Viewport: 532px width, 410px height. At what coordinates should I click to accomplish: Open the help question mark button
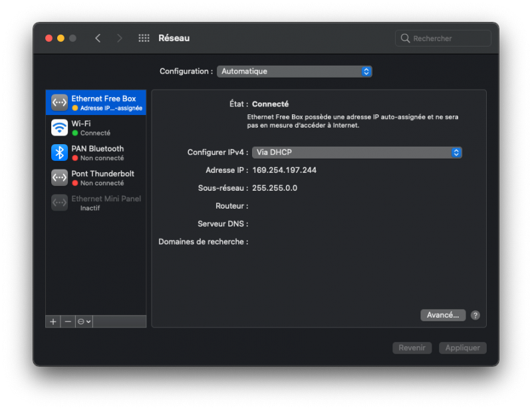(475, 316)
